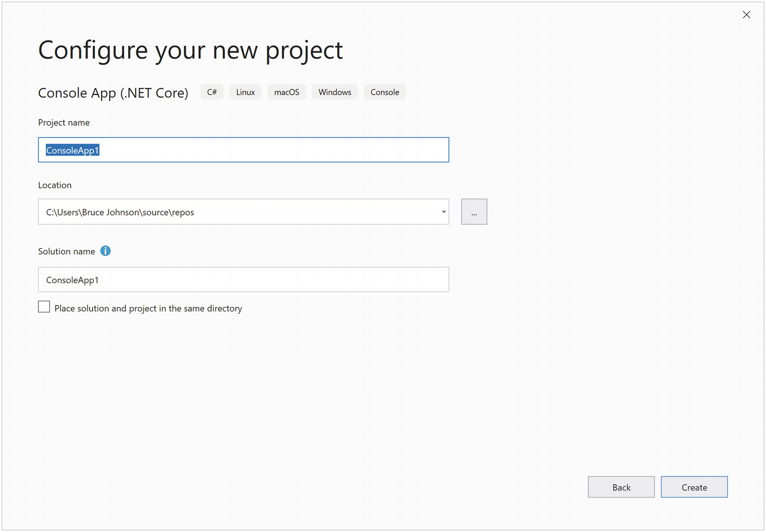Viewport: 766px width, 532px height.
Task: Click the C# tag
Action: click(212, 92)
